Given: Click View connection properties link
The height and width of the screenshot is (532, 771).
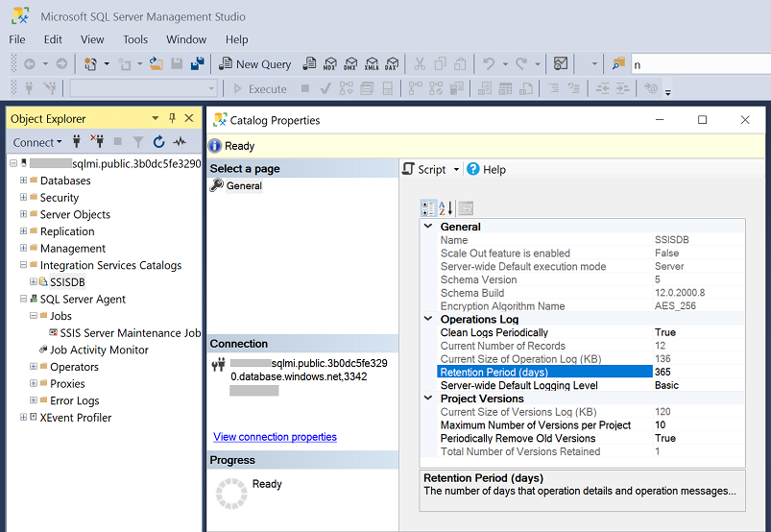Looking at the screenshot, I should (x=275, y=437).
